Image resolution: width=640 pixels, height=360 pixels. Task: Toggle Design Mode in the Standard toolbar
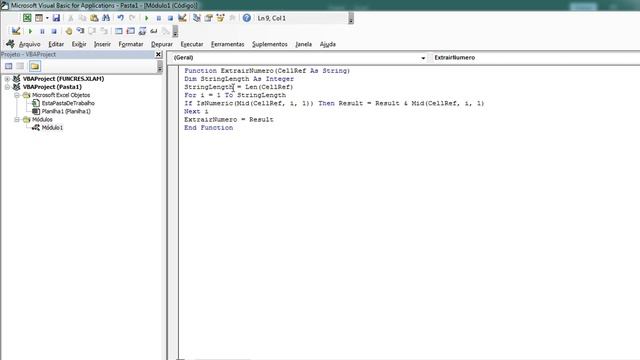tap(182, 18)
